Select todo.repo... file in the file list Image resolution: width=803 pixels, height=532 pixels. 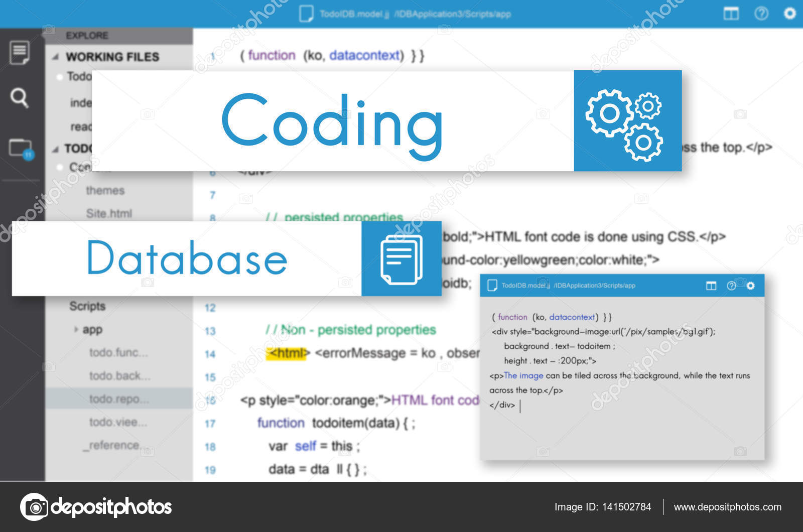pos(116,398)
